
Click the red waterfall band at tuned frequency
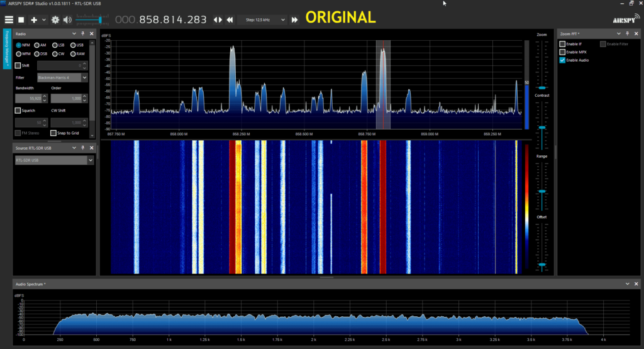383,206
